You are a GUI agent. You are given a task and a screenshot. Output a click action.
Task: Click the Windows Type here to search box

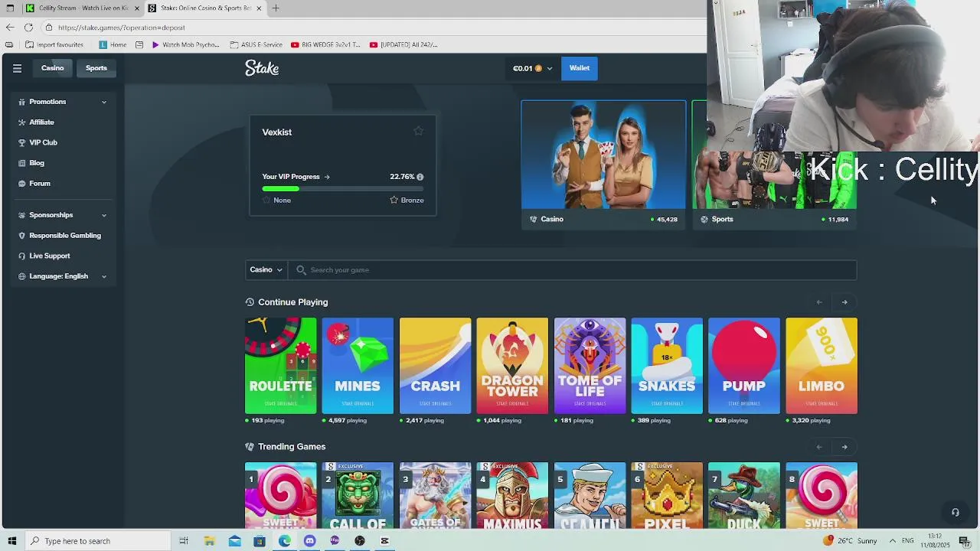point(99,541)
